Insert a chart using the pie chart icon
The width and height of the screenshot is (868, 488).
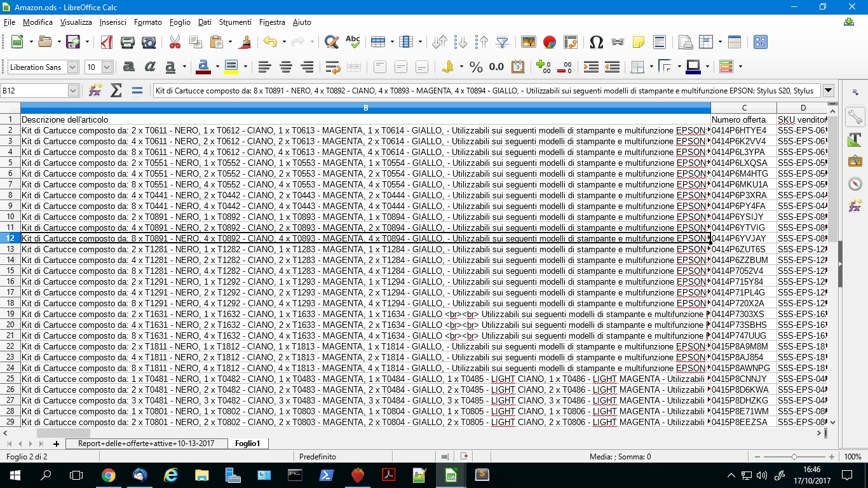tap(550, 42)
